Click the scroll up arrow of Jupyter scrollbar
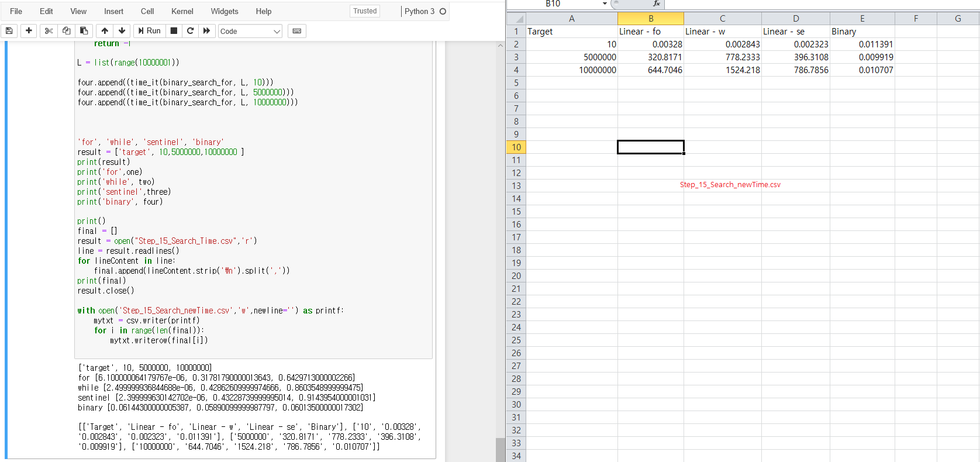 coord(500,46)
